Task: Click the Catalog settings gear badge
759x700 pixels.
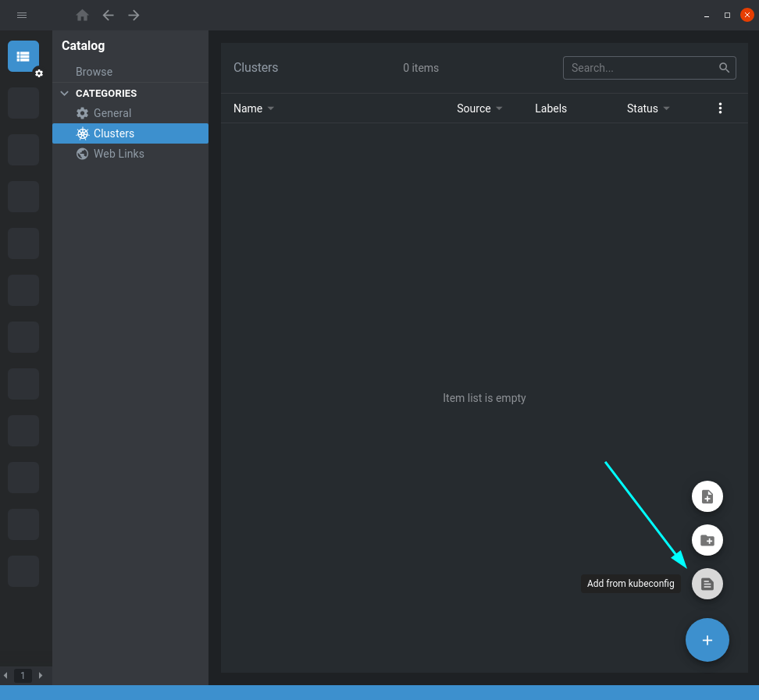Action: pyautogui.click(x=38, y=73)
